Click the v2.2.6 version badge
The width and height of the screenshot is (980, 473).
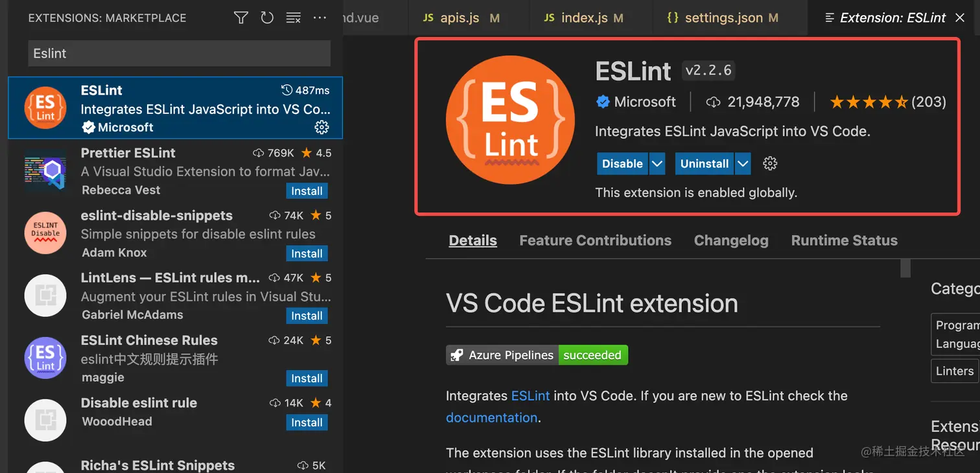tap(708, 70)
